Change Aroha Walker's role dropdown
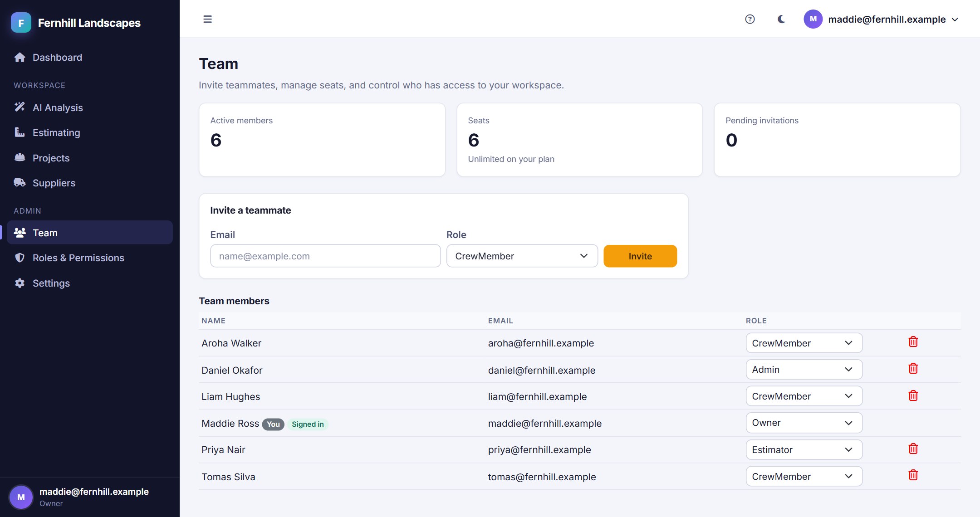980x517 pixels. click(x=804, y=343)
